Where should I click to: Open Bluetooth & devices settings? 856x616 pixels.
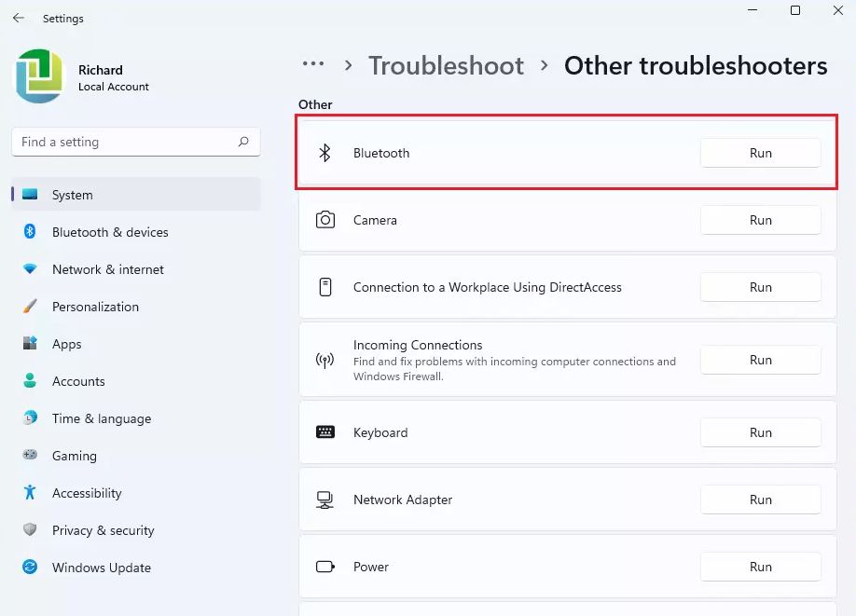point(110,232)
